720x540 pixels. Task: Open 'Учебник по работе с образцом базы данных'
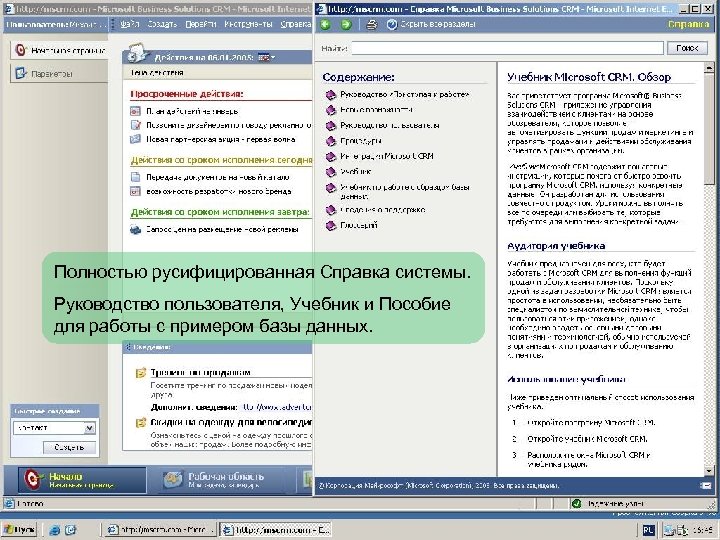[x=405, y=191]
